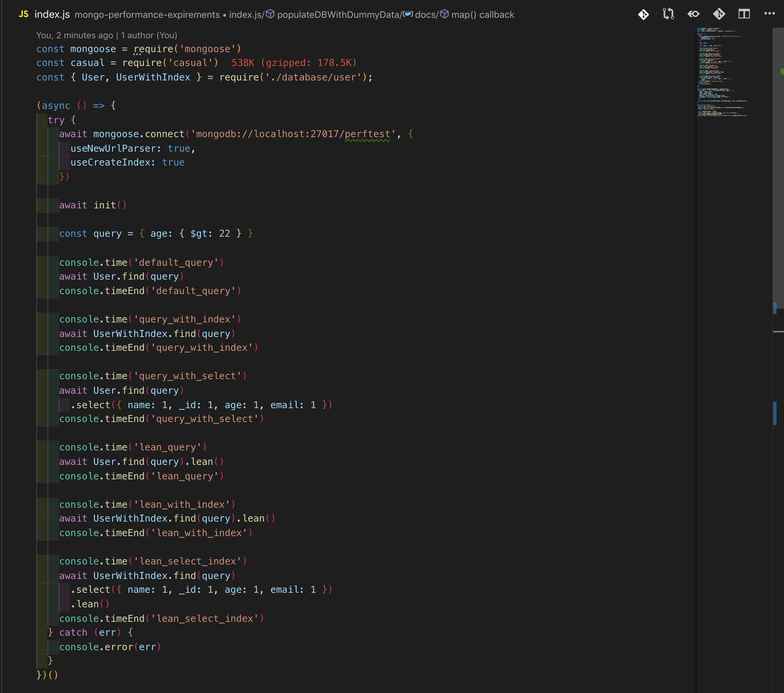Click 'await User.find(query).lean()' line
This screenshot has width=784, height=693.
(x=141, y=461)
